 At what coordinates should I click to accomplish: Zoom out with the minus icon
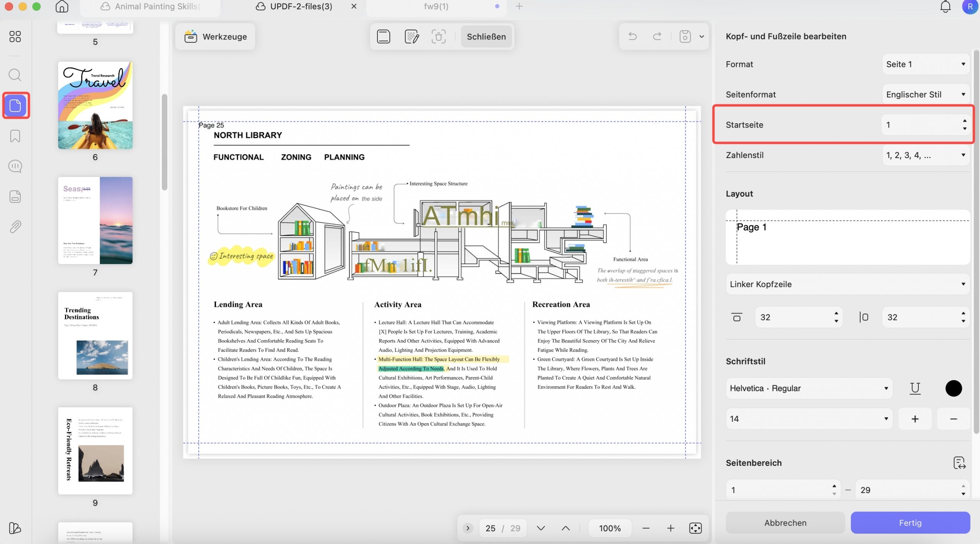(x=646, y=528)
